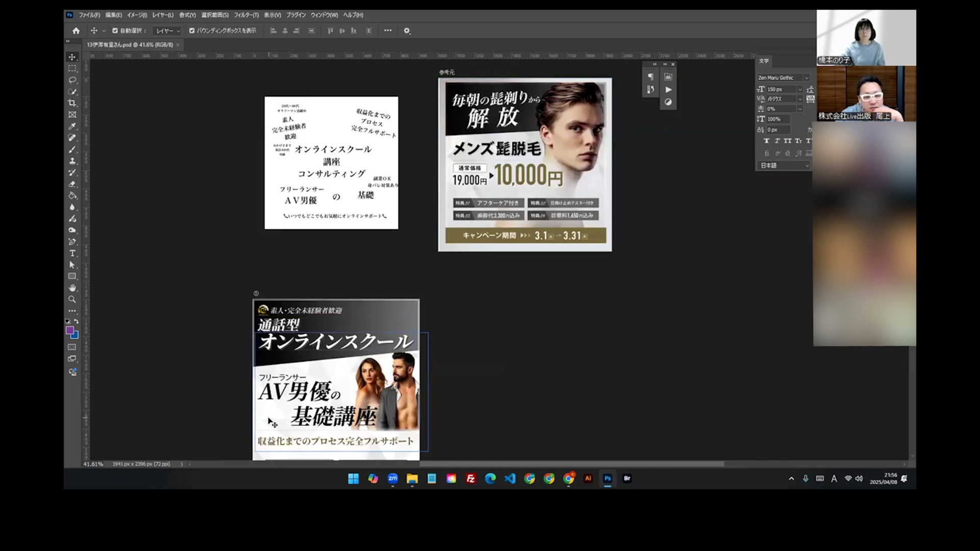Open the 日本語 language dropdown

784,165
